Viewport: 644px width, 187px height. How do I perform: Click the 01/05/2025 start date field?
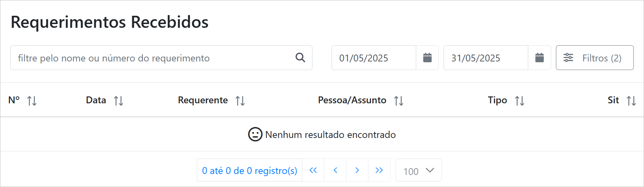373,58
